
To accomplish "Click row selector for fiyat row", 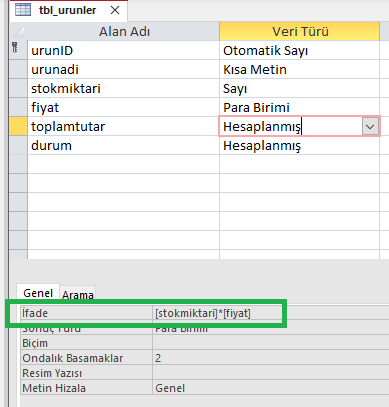I will pyautogui.click(x=18, y=108).
